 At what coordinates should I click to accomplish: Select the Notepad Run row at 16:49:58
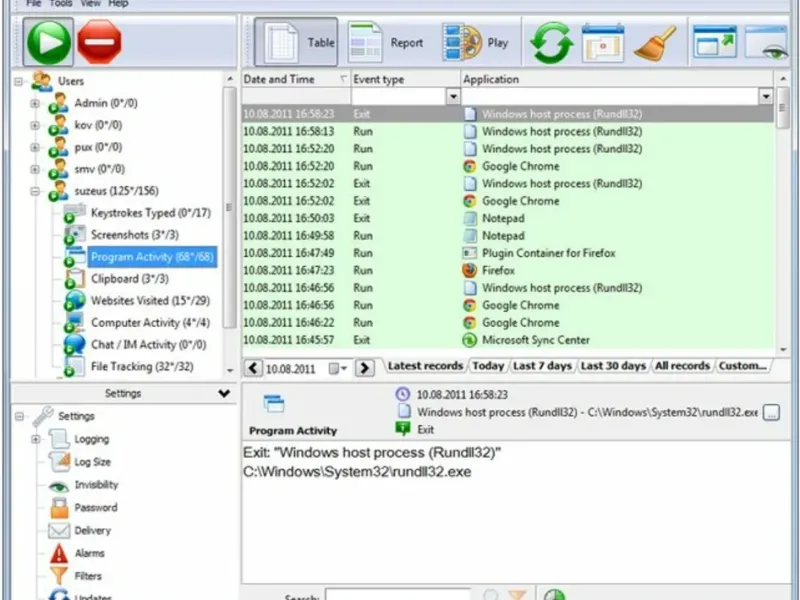tap(508, 236)
